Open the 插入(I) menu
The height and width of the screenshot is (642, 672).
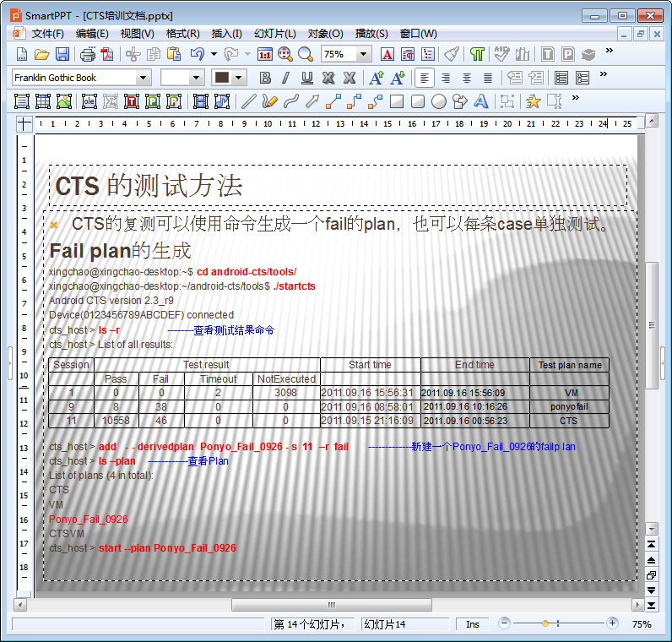227,34
